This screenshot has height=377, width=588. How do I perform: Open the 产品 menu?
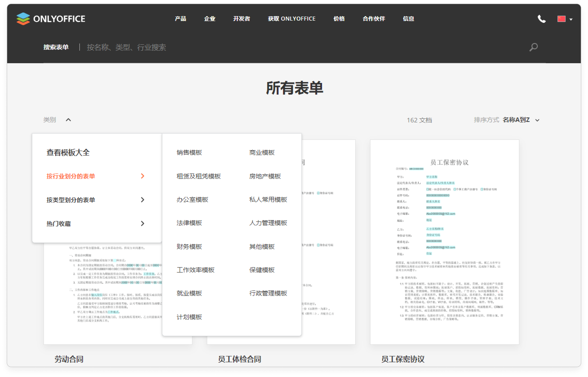point(181,19)
